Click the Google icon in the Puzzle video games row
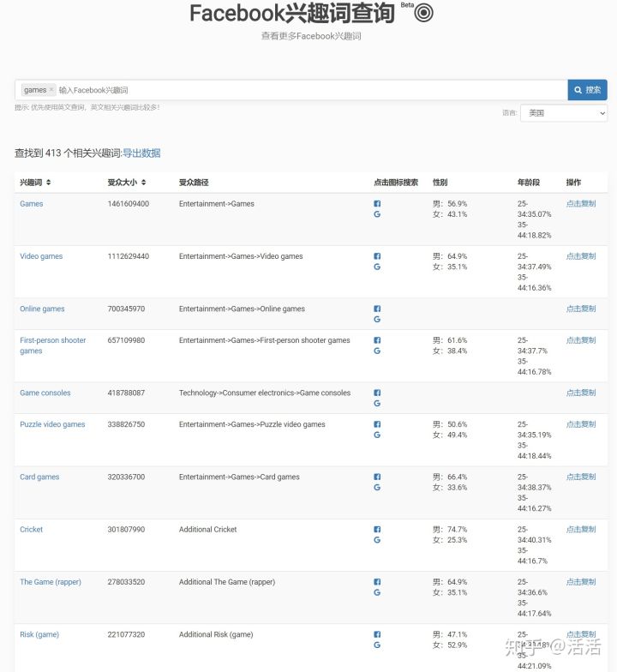Viewport: 617px width, 672px height. pos(377,435)
